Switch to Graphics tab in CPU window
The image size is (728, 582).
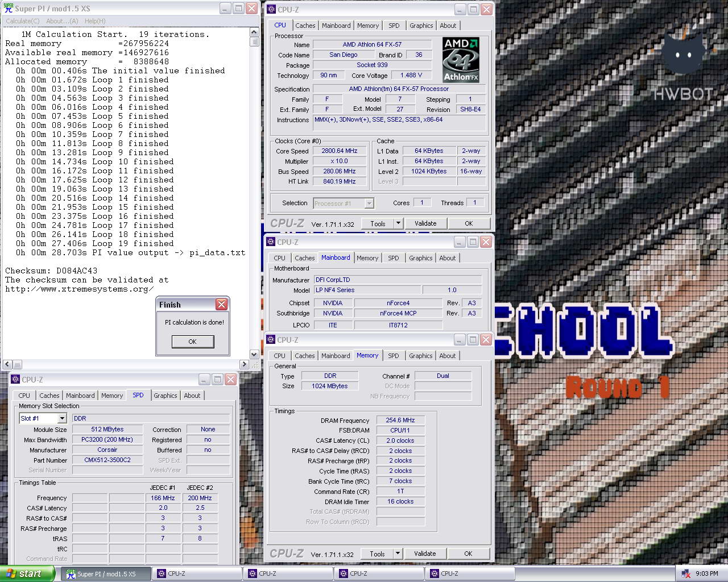tap(421, 26)
